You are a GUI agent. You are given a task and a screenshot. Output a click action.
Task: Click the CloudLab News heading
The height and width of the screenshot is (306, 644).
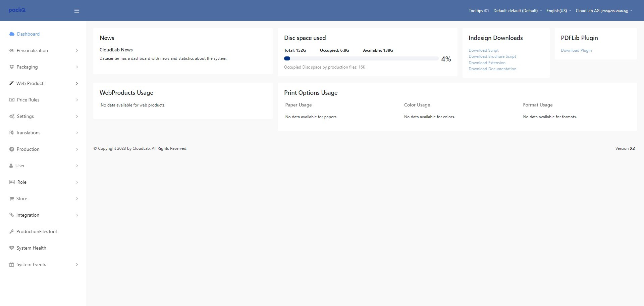click(x=116, y=50)
